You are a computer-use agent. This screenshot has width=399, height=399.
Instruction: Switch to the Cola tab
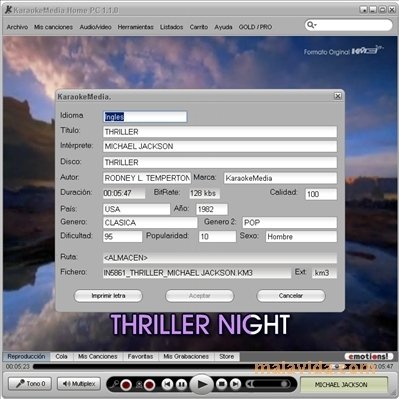(x=61, y=356)
